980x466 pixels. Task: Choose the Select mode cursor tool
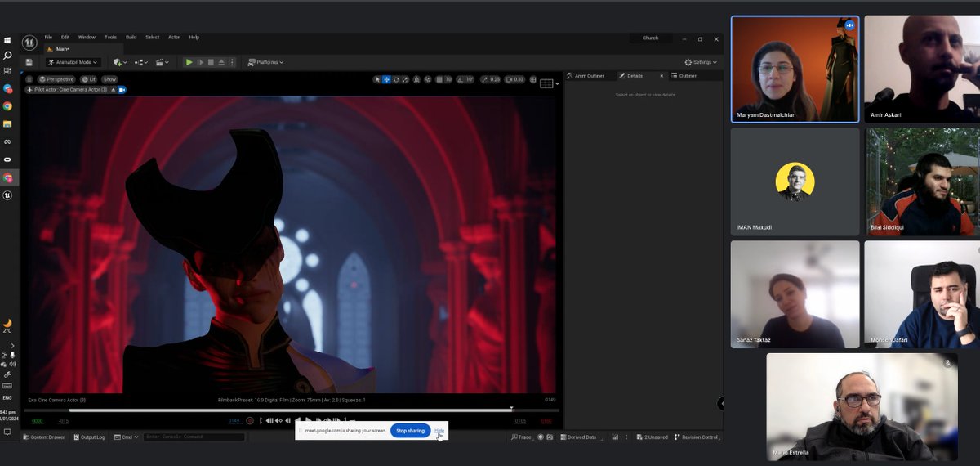pyautogui.click(x=377, y=79)
